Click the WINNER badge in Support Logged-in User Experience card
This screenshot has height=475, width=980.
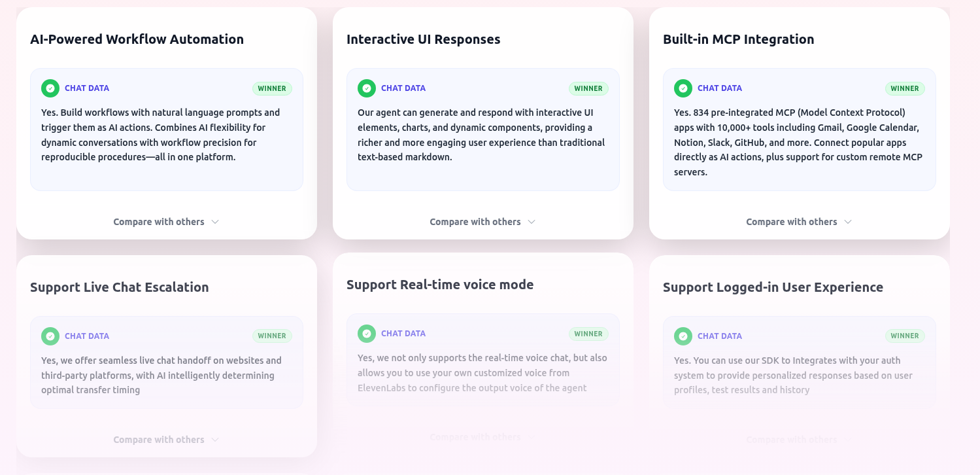[x=905, y=336]
